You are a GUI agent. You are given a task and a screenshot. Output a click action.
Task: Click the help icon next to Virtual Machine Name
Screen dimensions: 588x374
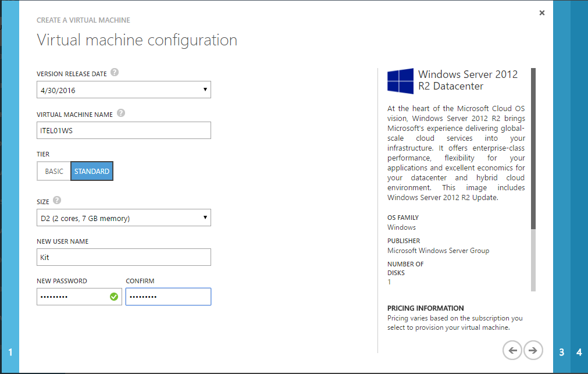pyautogui.click(x=121, y=113)
